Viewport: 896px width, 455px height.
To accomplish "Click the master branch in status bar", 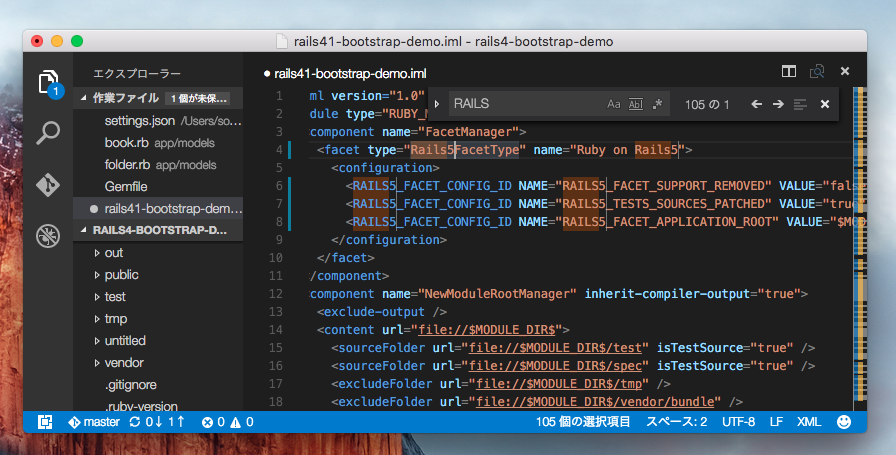I will [x=93, y=422].
